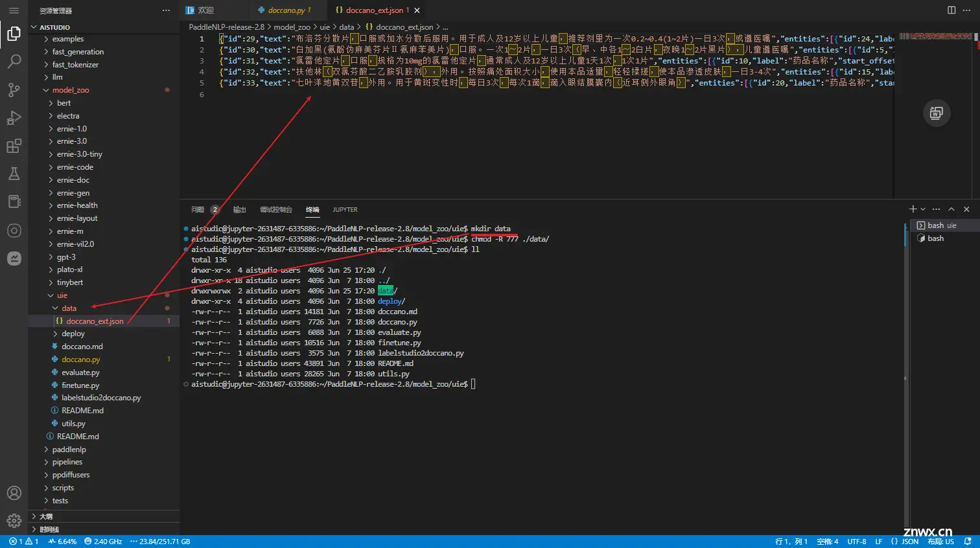Screen dimensions: 980x548
Task: Click the model_zoo breadcrumb segment
Action: [292, 27]
